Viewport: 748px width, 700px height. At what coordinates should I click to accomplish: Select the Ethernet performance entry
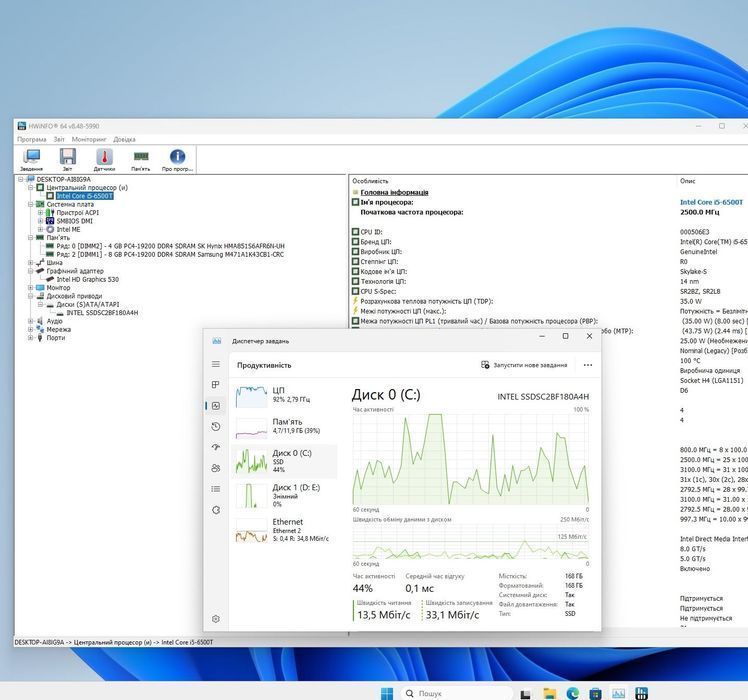(284, 530)
